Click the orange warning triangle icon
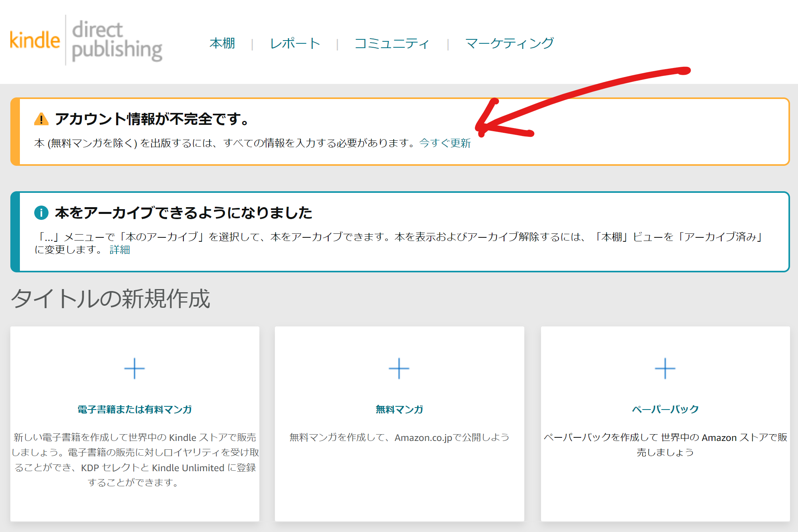This screenshot has width=798, height=532. pyautogui.click(x=41, y=119)
